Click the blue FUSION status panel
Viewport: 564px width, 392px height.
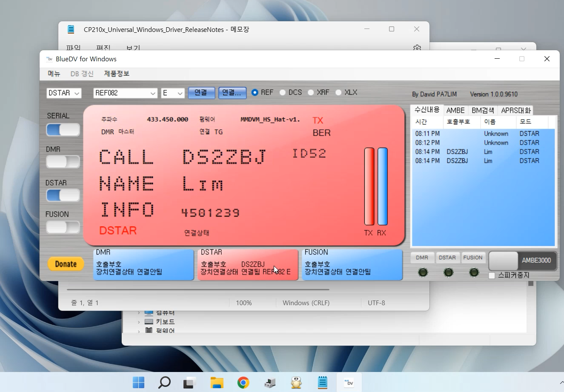tap(352, 264)
